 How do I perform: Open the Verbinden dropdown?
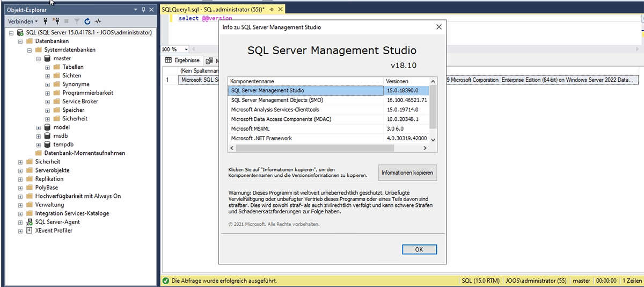click(x=23, y=21)
